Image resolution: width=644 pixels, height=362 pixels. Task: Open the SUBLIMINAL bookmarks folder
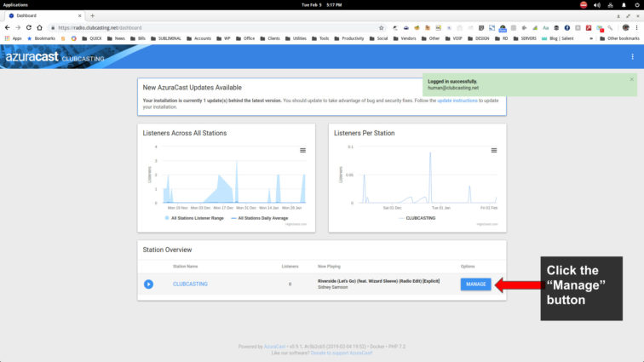(166, 38)
